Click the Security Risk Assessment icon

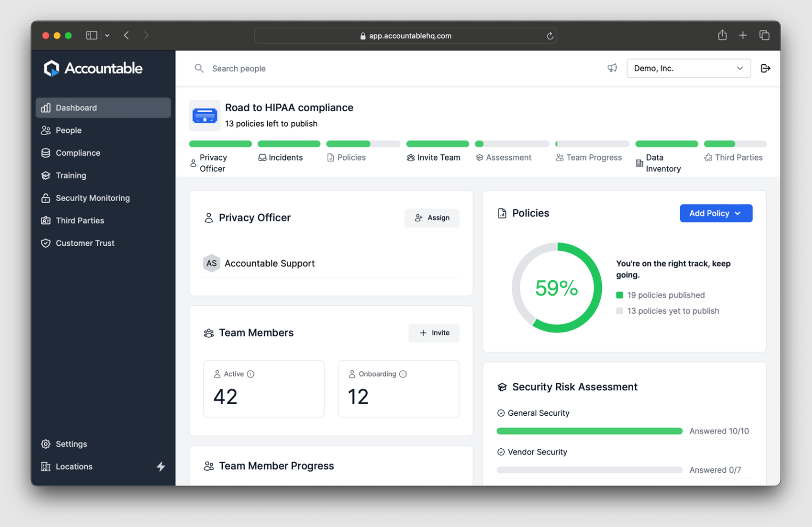point(502,387)
